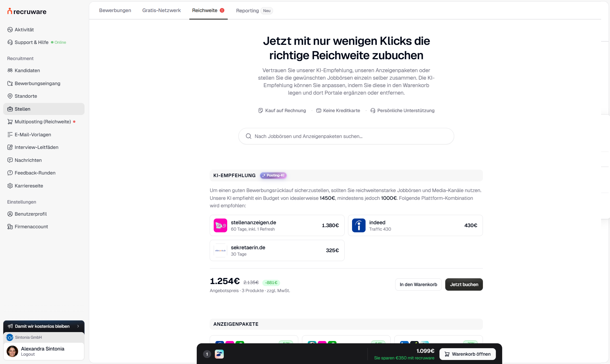Open Support & Hilfe headset icon
The image size is (610, 364).
pyautogui.click(x=10, y=42)
